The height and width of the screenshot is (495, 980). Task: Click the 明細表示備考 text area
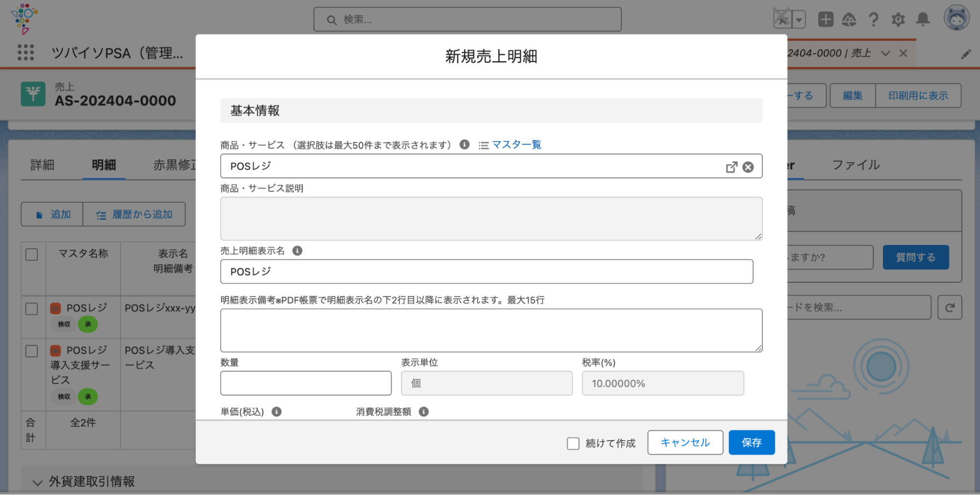491,330
